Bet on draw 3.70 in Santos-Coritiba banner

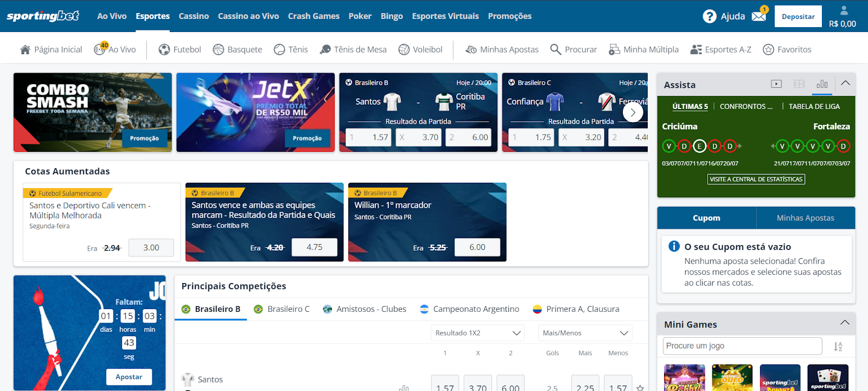tap(418, 137)
